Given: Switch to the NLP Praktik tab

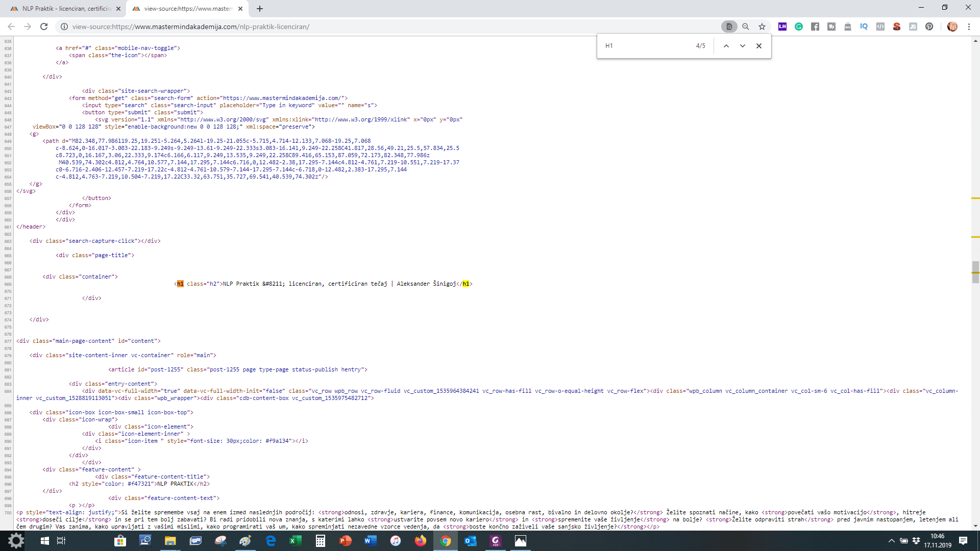Looking at the screenshot, I should [66, 9].
